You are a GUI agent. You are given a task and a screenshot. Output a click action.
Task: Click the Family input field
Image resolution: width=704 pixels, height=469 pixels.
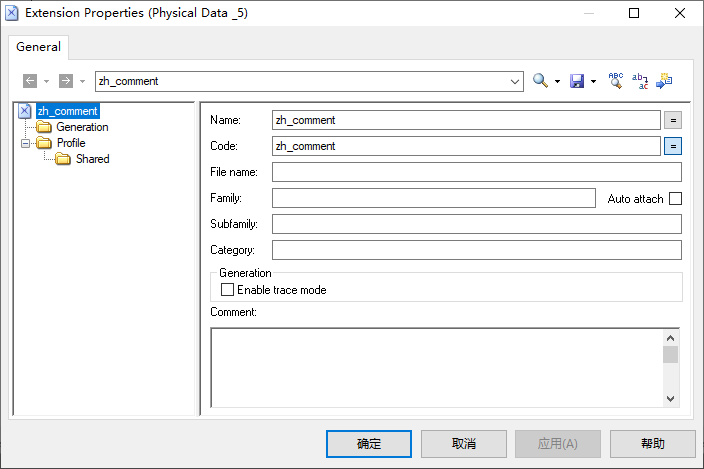pyautogui.click(x=434, y=198)
